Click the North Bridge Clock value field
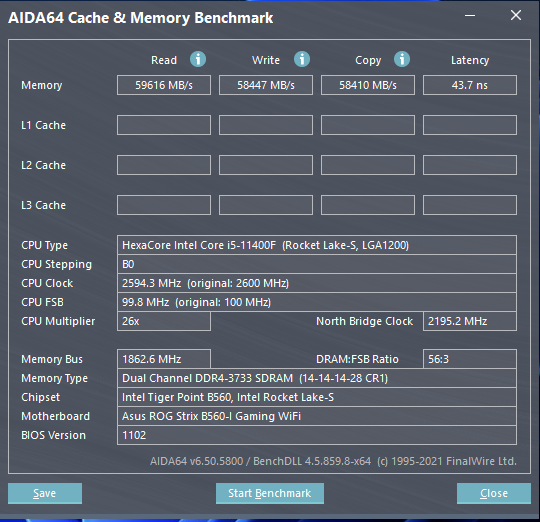 click(470, 321)
